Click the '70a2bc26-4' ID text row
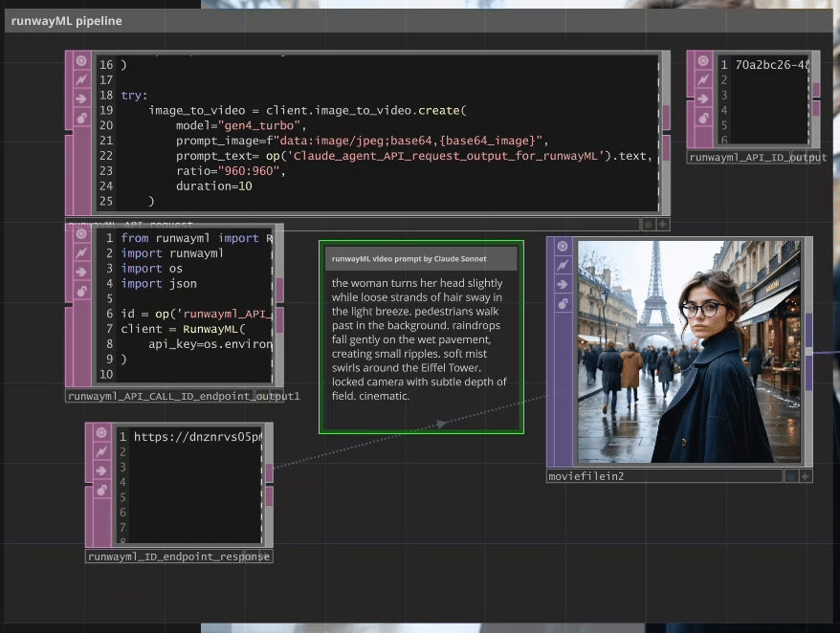The image size is (840, 633). (x=771, y=65)
